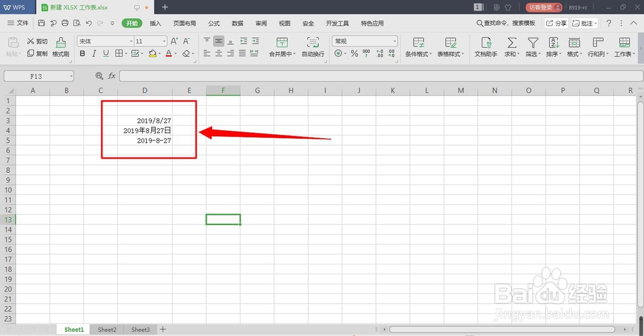Click the help question mark icon
The height and width of the screenshot is (336, 644).
point(609,23)
